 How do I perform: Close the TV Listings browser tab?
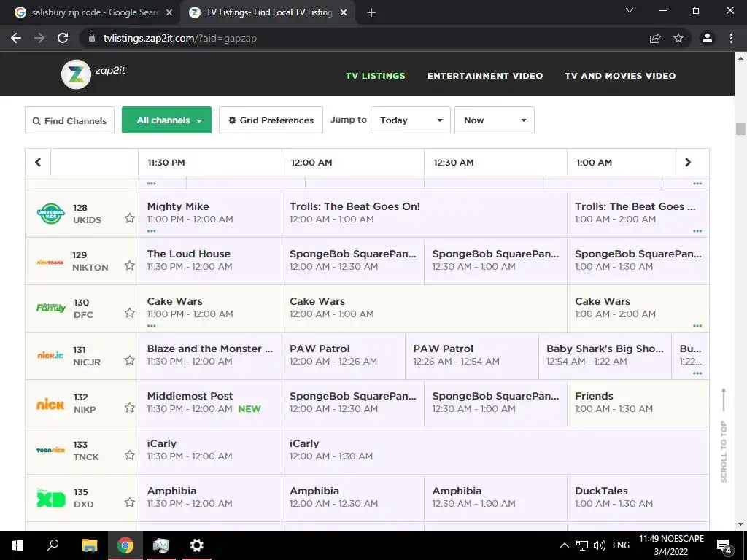[x=344, y=13]
